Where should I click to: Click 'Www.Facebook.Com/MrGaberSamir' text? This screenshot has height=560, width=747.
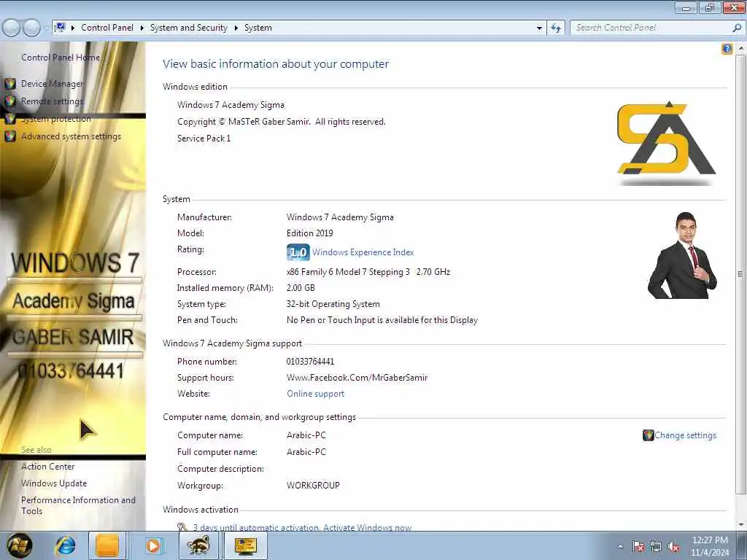click(357, 378)
